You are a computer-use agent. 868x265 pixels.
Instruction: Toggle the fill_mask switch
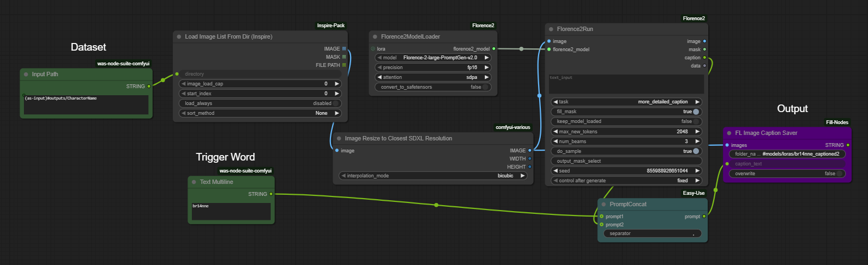click(696, 112)
